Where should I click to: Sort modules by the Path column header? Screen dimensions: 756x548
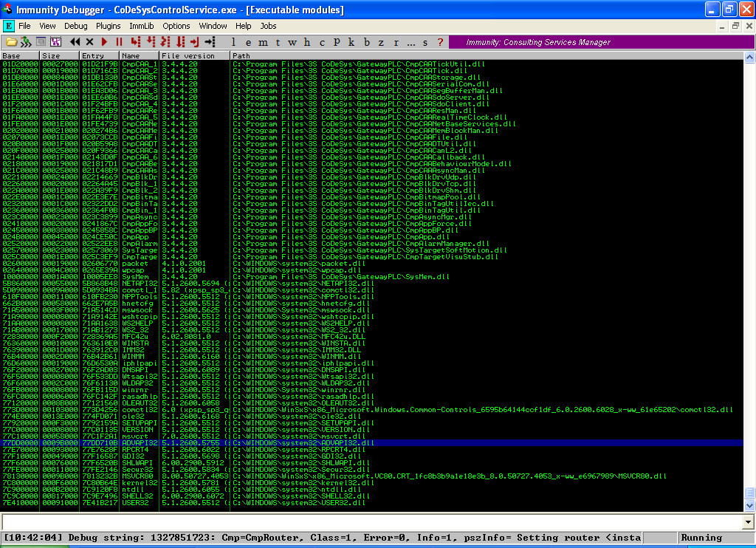tap(487, 55)
